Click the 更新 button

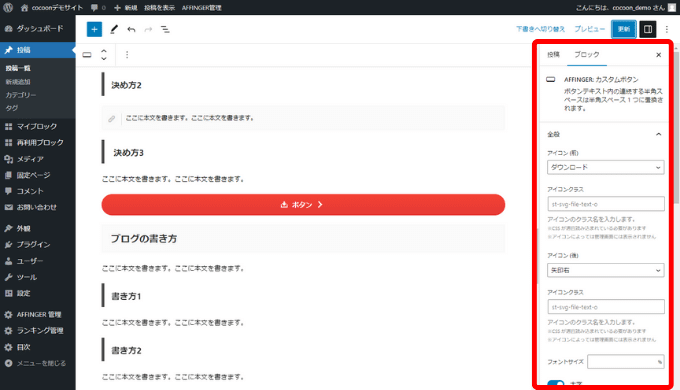coord(624,29)
